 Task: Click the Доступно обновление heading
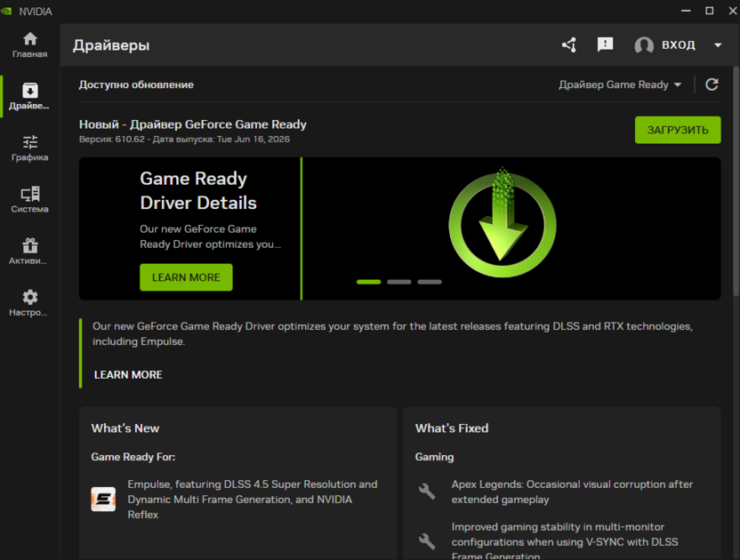pyautogui.click(x=136, y=84)
